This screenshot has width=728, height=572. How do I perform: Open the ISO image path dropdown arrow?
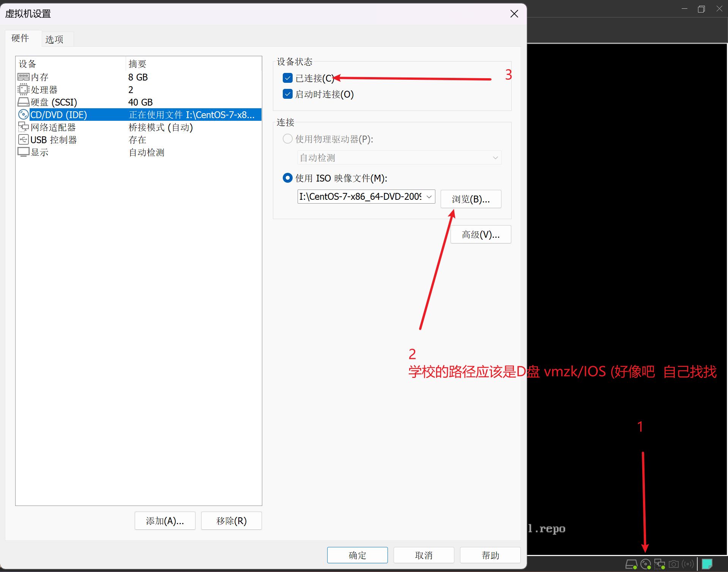429,197
